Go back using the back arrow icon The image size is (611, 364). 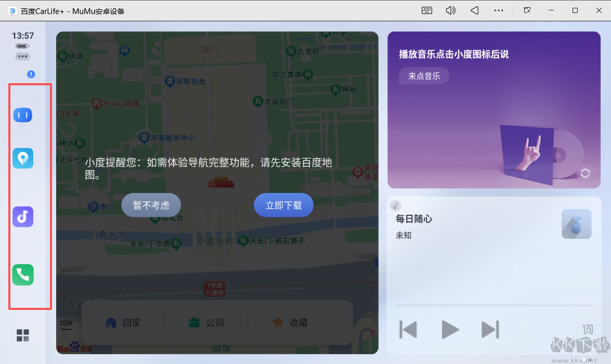point(474,10)
